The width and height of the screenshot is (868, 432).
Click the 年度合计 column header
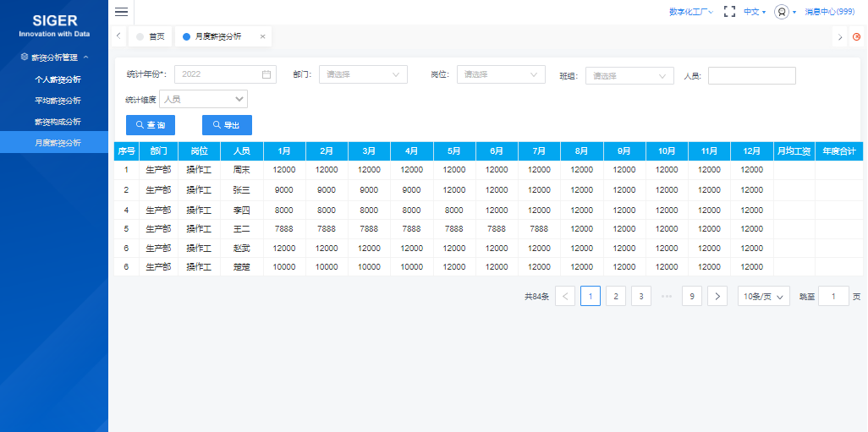(839, 151)
